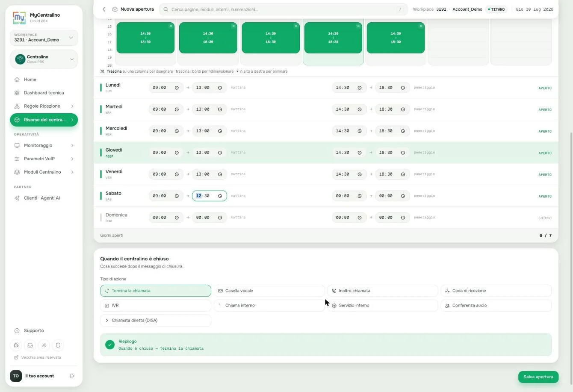Click the 6 / 7 Giorni aperti count
The image size is (573, 392).
tap(545, 236)
